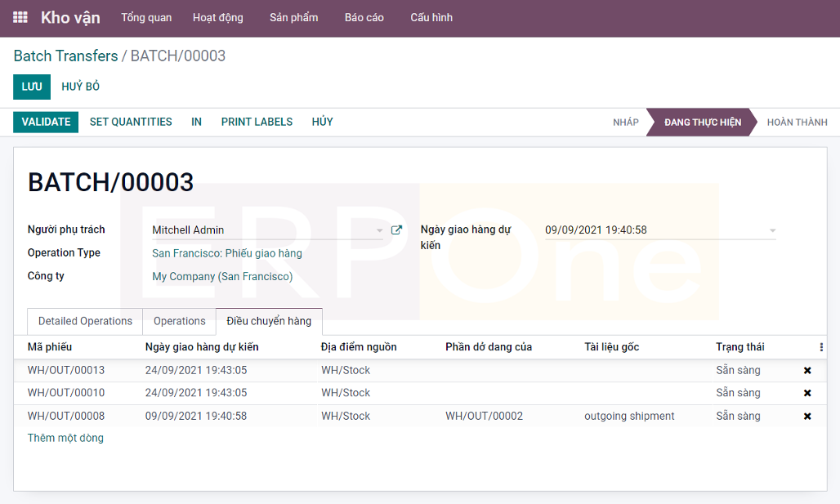
Task: Select the NHÁP status stage
Action: 626,122
